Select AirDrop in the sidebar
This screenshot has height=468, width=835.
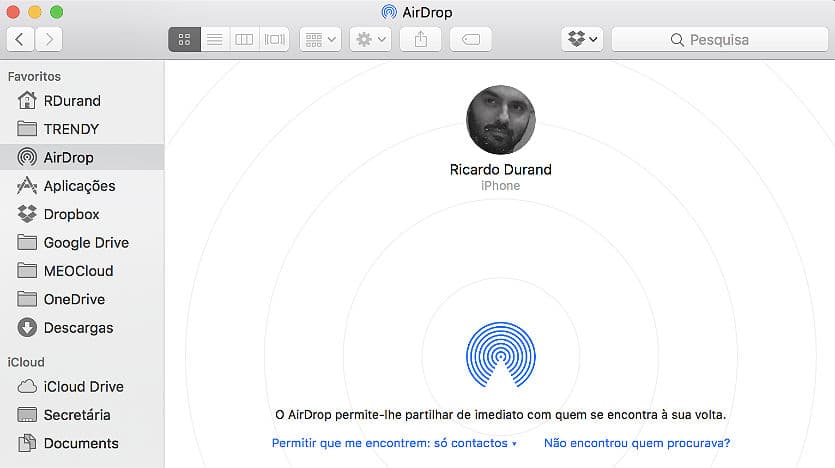82,157
